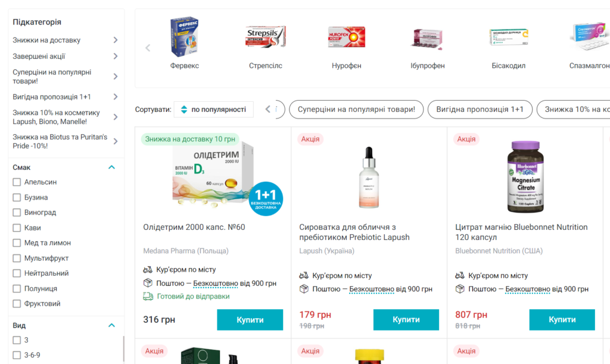Check the Апельсин flavor checkbox

(17, 182)
